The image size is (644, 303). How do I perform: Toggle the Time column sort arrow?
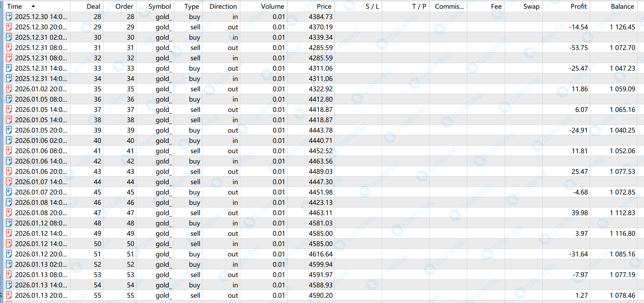click(x=33, y=6)
